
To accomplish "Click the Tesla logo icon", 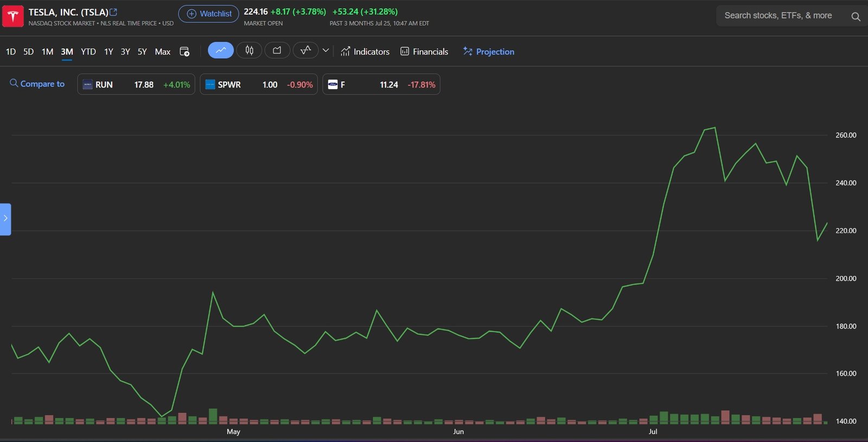I will 13,16.
